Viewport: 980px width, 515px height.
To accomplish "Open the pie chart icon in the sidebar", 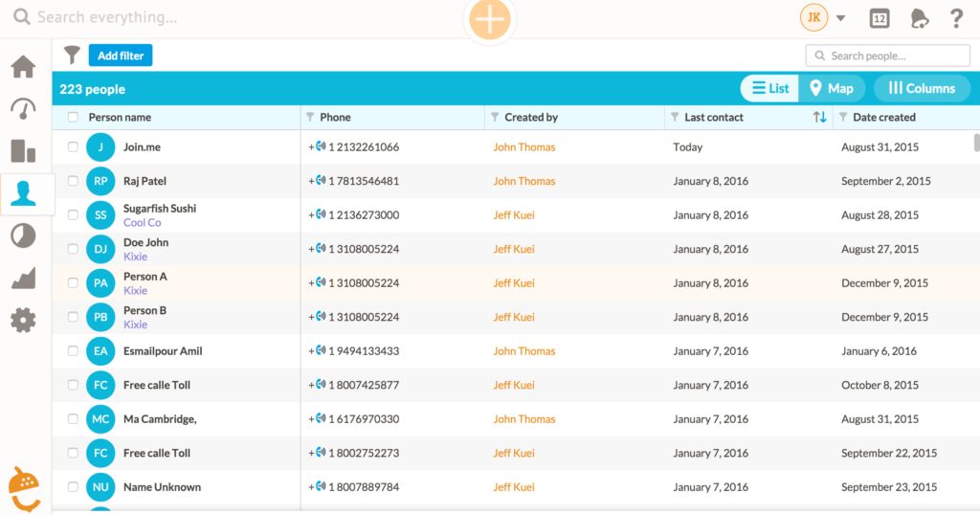I will click(x=23, y=235).
